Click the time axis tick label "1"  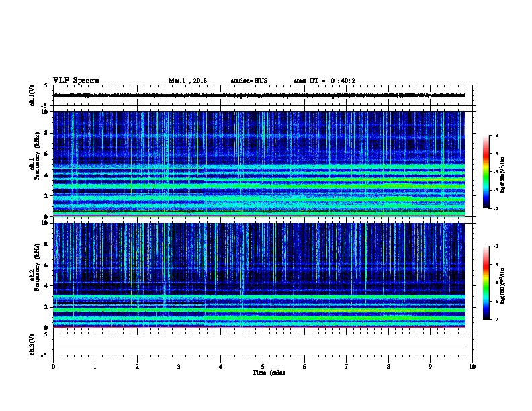95,367
